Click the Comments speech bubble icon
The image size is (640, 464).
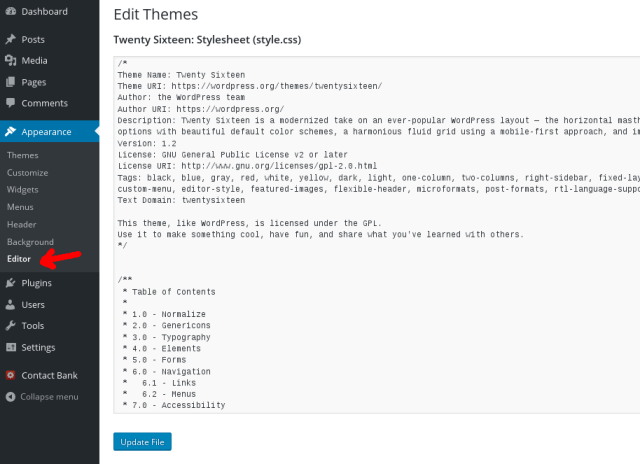(x=11, y=103)
